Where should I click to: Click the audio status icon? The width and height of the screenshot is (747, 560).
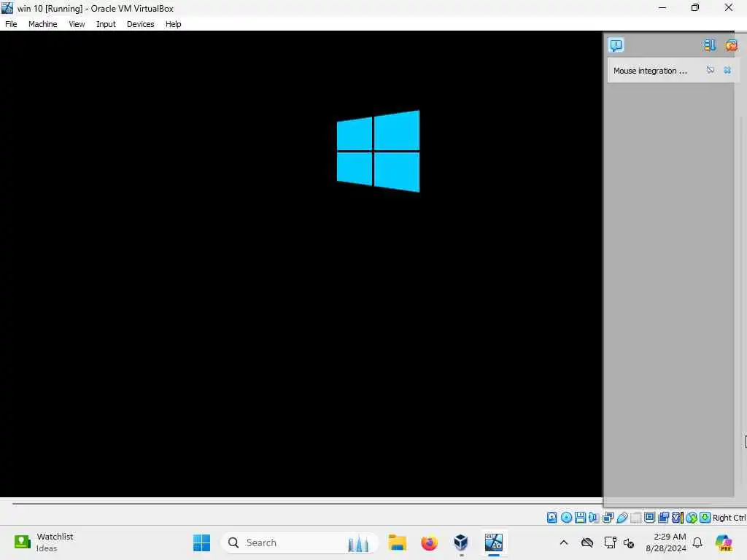[594, 517]
